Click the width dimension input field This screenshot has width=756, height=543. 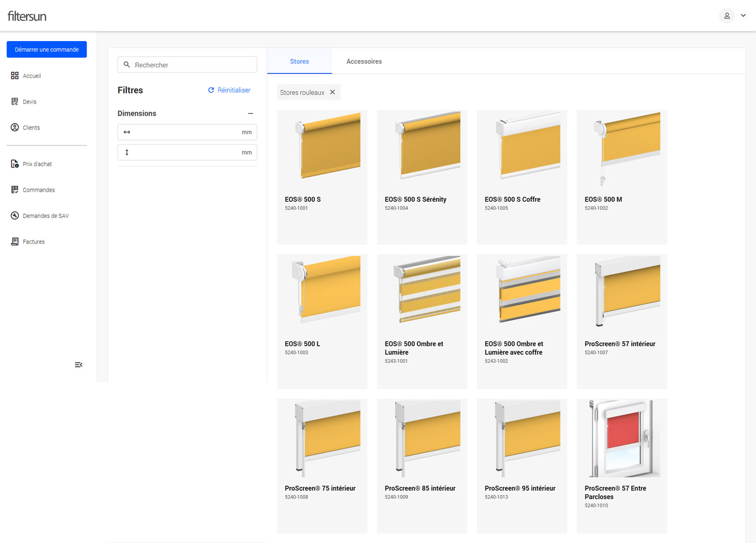187,132
